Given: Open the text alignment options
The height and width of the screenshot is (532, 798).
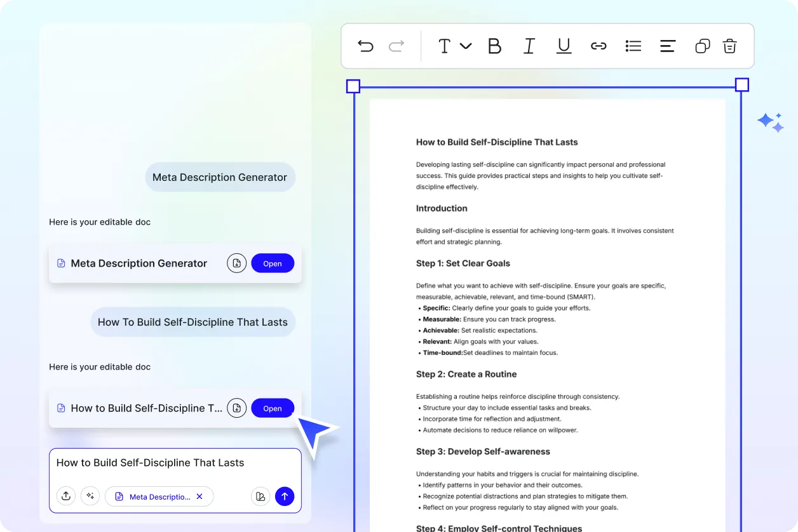Looking at the screenshot, I should 667,45.
